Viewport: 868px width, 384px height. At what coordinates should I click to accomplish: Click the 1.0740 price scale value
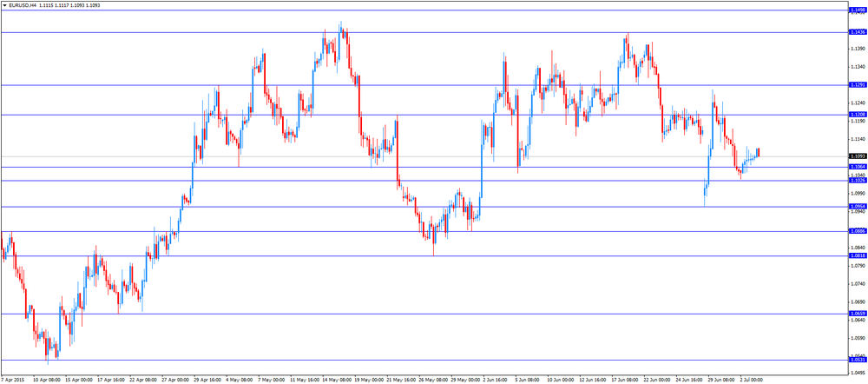858,284
